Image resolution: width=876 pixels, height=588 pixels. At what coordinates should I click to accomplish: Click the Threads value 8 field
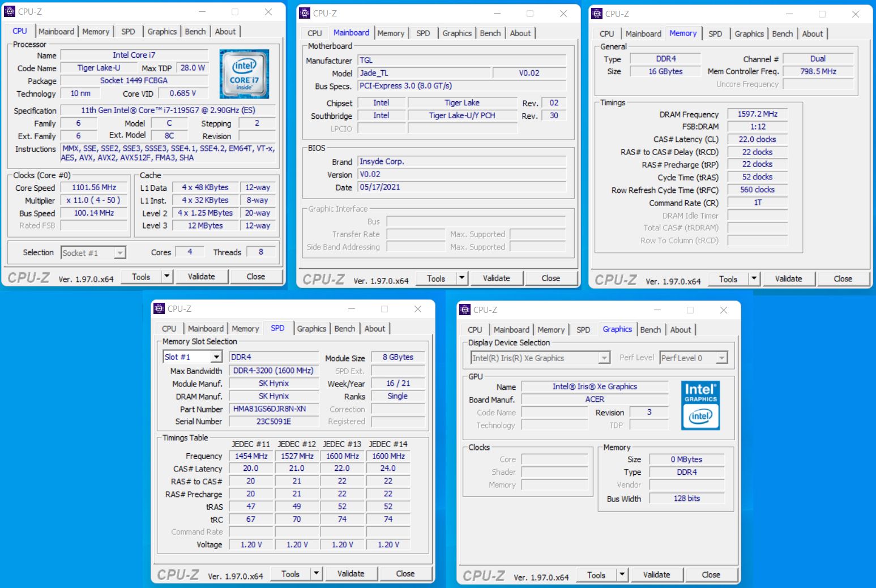click(260, 252)
